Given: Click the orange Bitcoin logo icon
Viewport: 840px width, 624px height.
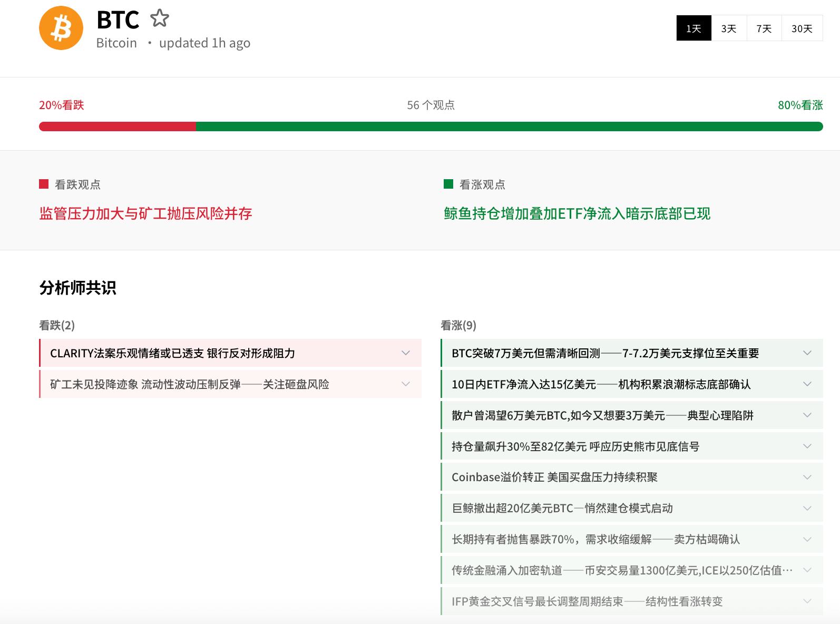Looking at the screenshot, I should pos(61,28).
